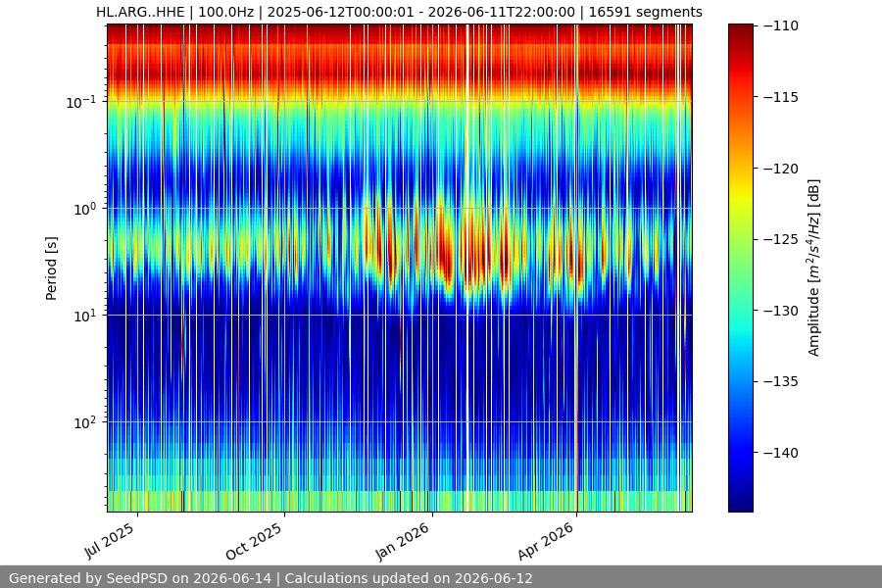
Task: Click the 'Apr 2026' x-axis label
Action: [547, 541]
